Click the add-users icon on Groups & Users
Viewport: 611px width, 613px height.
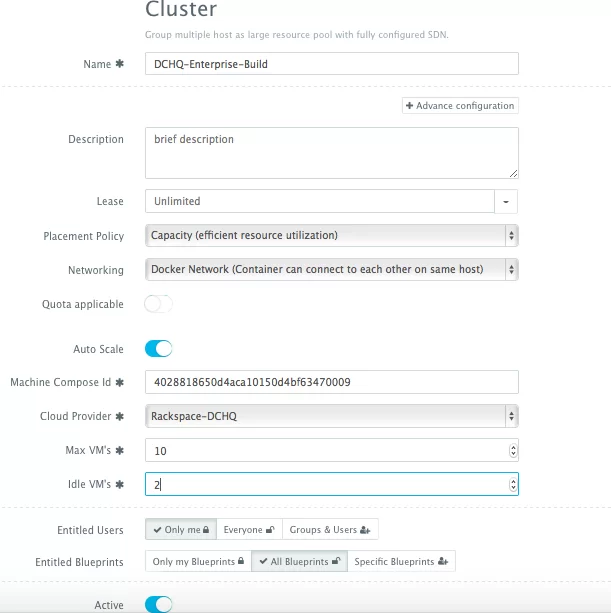tap(365, 530)
